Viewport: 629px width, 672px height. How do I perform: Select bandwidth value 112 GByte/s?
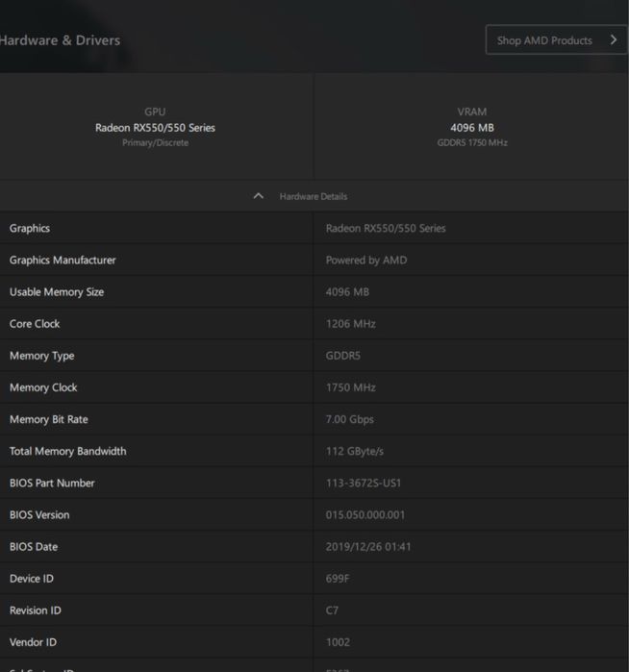[355, 451]
